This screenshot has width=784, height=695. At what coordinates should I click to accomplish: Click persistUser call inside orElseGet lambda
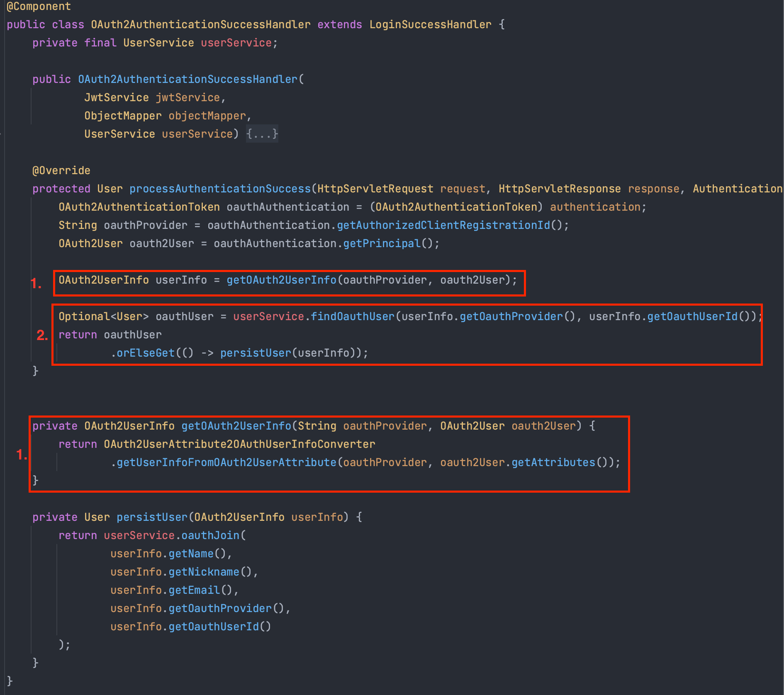tap(256, 353)
